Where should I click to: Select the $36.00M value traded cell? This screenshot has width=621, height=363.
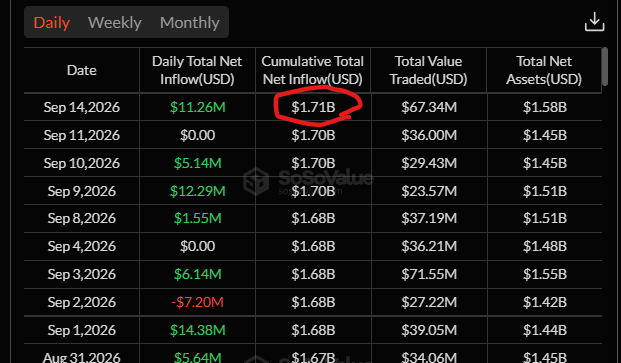click(x=429, y=135)
